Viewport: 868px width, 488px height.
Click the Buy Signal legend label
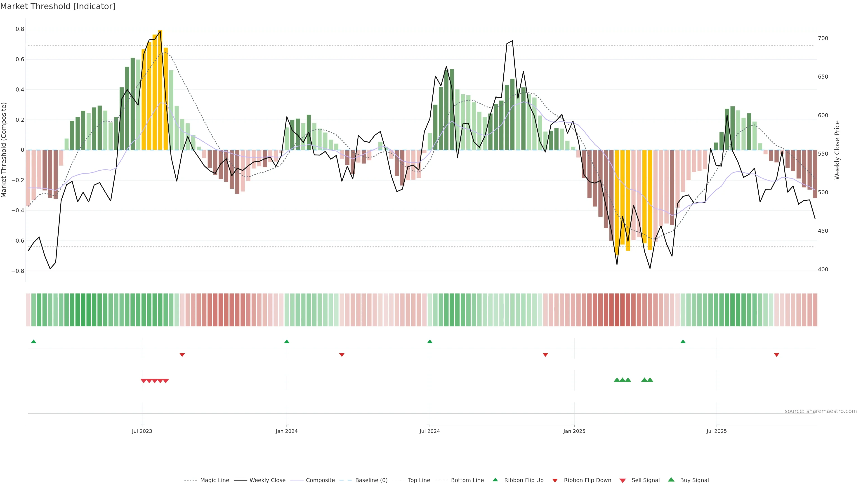point(694,480)
